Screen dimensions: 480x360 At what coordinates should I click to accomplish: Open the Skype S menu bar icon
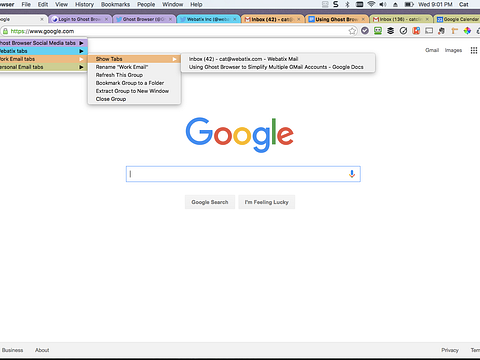click(336, 4)
